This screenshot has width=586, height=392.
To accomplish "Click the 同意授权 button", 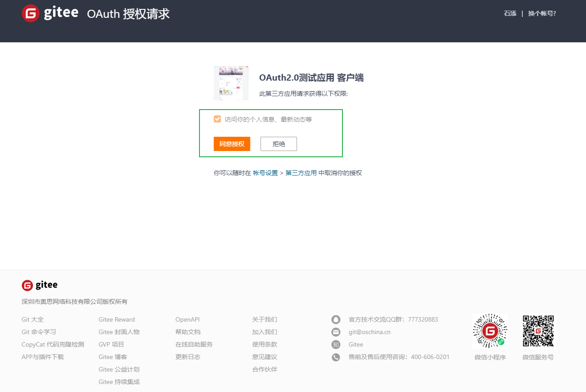I will click(232, 143).
